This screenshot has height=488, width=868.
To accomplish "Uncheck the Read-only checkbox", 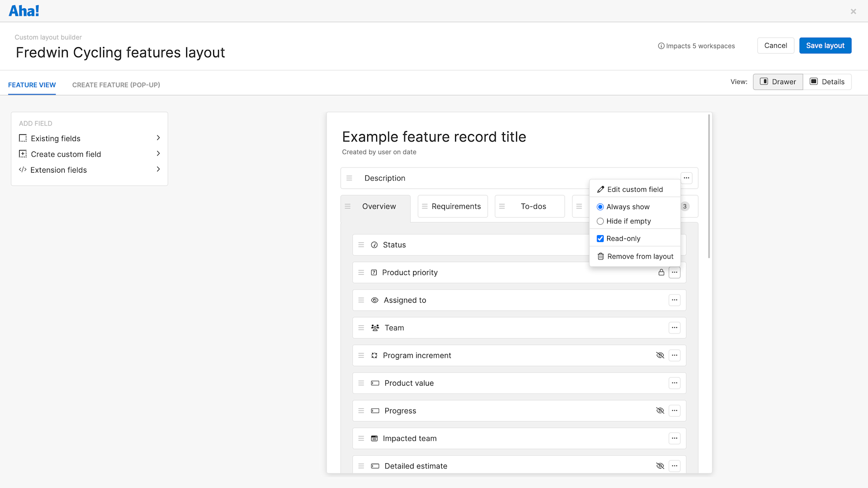I will [600, 238].
